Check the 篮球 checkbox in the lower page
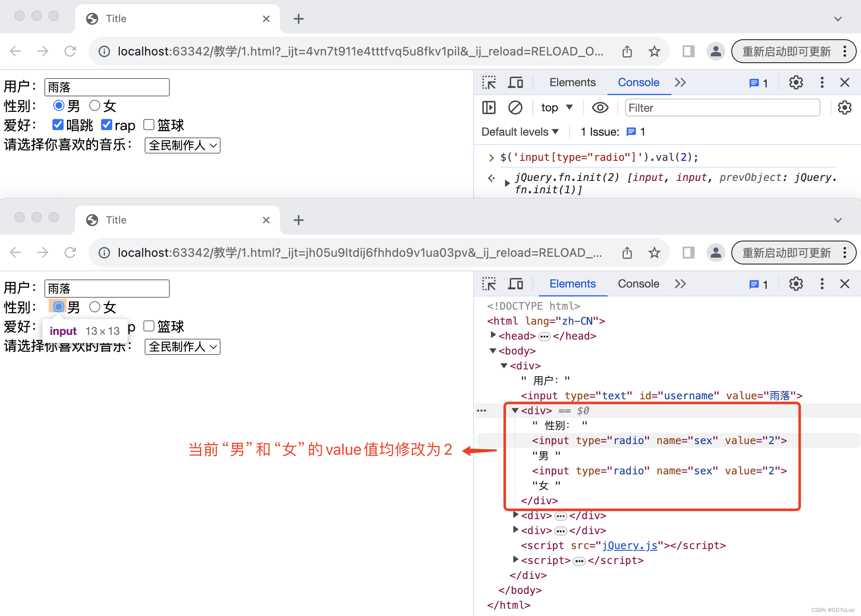The image size is (861, 616). point(148,326)
